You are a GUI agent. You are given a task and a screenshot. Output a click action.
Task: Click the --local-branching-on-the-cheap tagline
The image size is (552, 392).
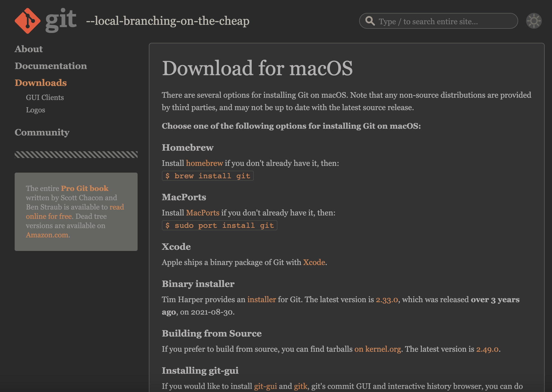point(168,21)
